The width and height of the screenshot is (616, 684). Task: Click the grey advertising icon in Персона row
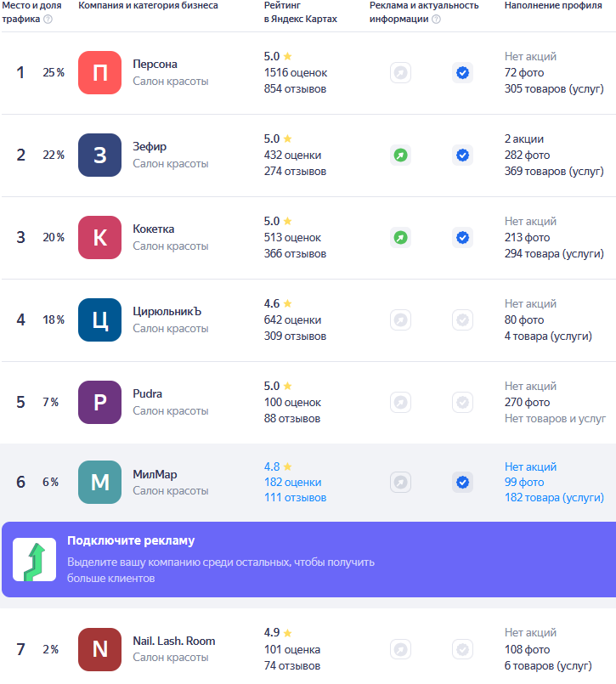pyautogui.click(x=400, y=73)
